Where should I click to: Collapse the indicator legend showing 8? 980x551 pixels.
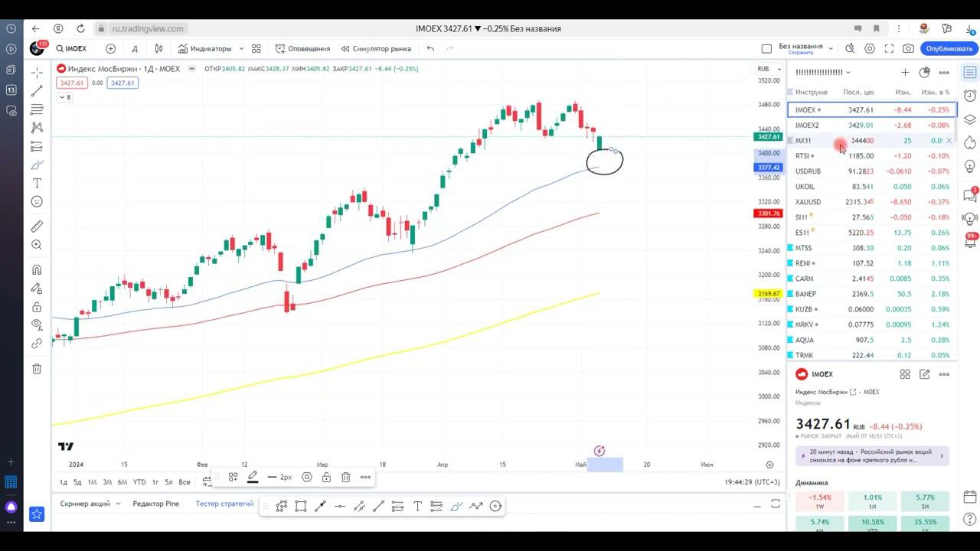pos(65,97)
